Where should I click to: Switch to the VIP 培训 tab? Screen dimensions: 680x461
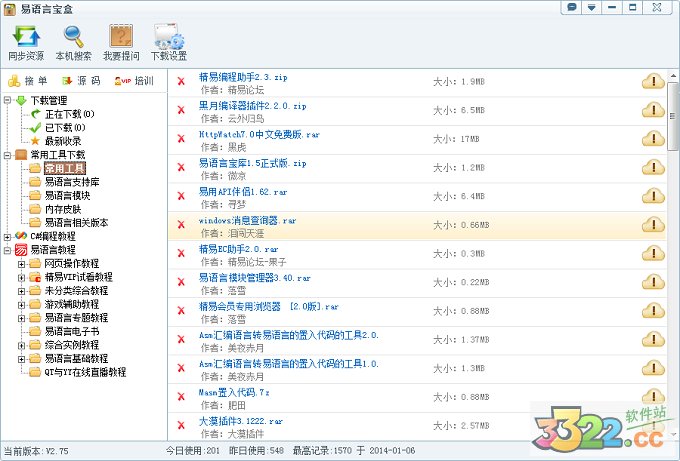pyautogui.click(x=134, y=81)
